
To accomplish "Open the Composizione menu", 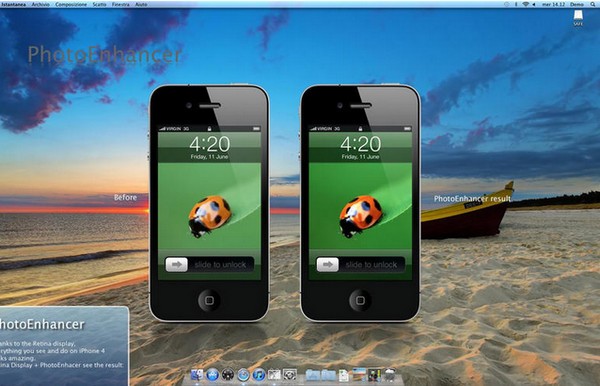I will (71, 4).
